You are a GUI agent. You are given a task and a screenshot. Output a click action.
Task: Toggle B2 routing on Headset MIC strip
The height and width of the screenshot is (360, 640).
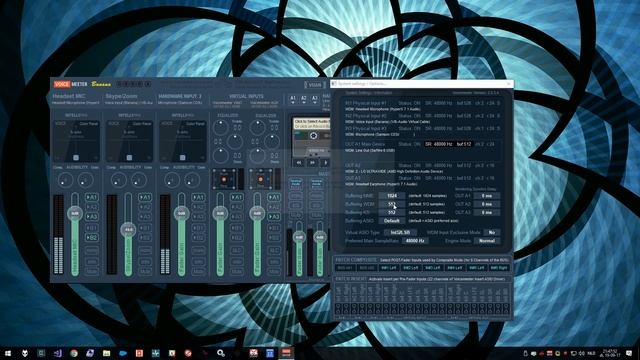92,237
